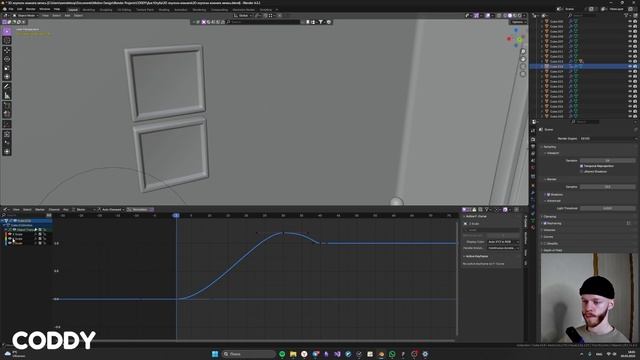Open the Render menu in top bar
This screenshot has height=360, width=640.
[x=31, y=9]
